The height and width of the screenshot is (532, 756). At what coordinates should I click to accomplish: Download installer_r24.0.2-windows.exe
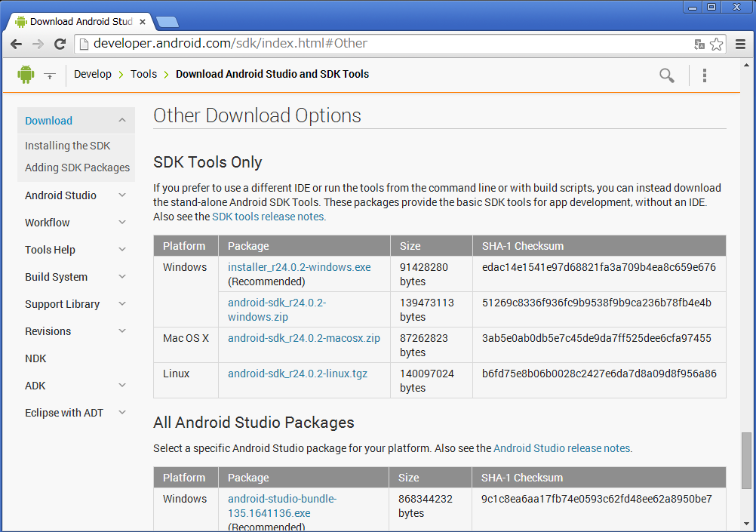[x=300, y=267]
